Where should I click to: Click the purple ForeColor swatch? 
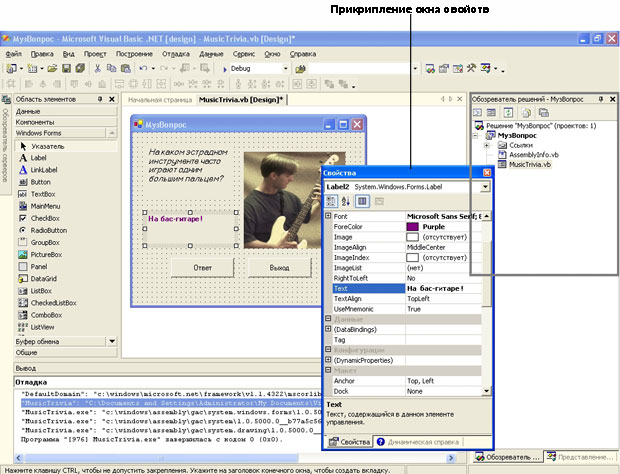pyautogui.click(x=413, y=227)
